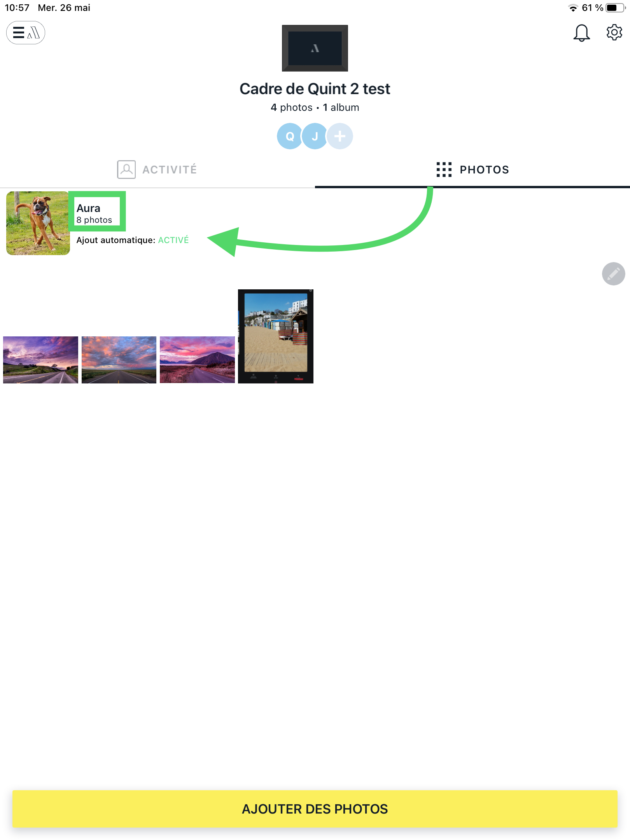Select member avatar Q
The image size is (630, 840).
(x=290, y=136)
